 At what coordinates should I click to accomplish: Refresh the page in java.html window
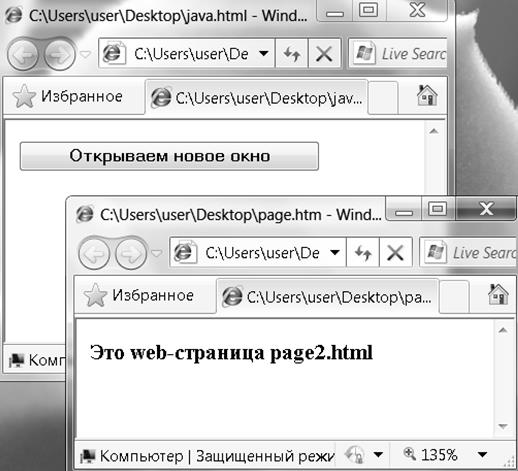click(x=292, y=54)
